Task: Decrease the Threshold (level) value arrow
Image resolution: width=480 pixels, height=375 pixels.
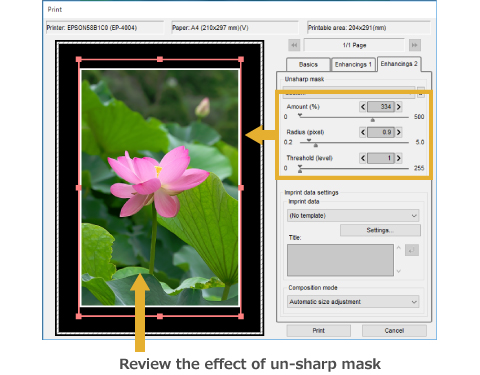Action: pos(363,158)
